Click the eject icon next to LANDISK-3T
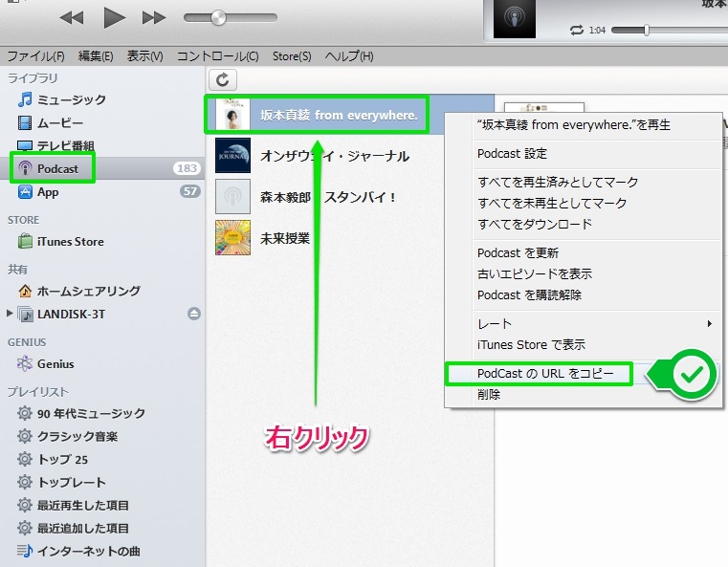Viewport: 728px width, 567px height. click(194, 314)
